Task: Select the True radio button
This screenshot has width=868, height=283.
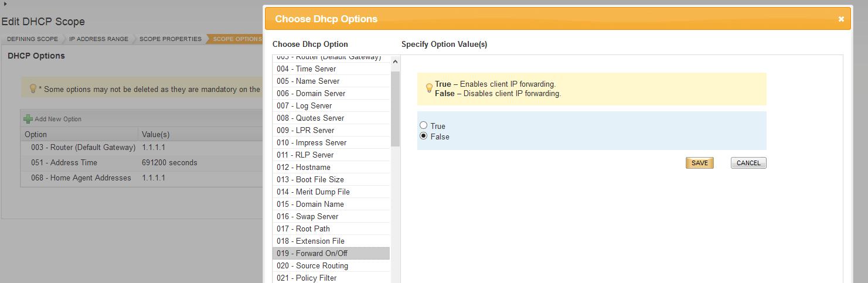Action: (423, 125)
